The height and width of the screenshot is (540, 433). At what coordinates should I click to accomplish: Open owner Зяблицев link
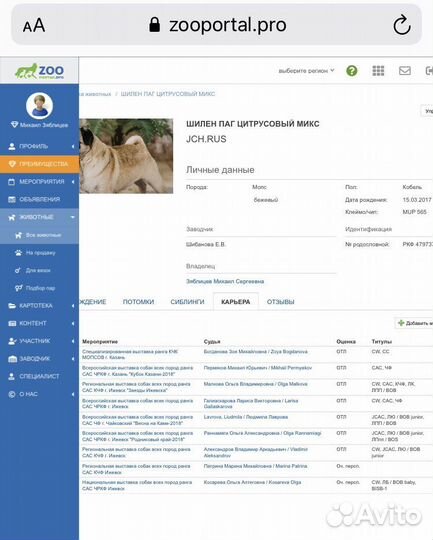tap(225, 281)
